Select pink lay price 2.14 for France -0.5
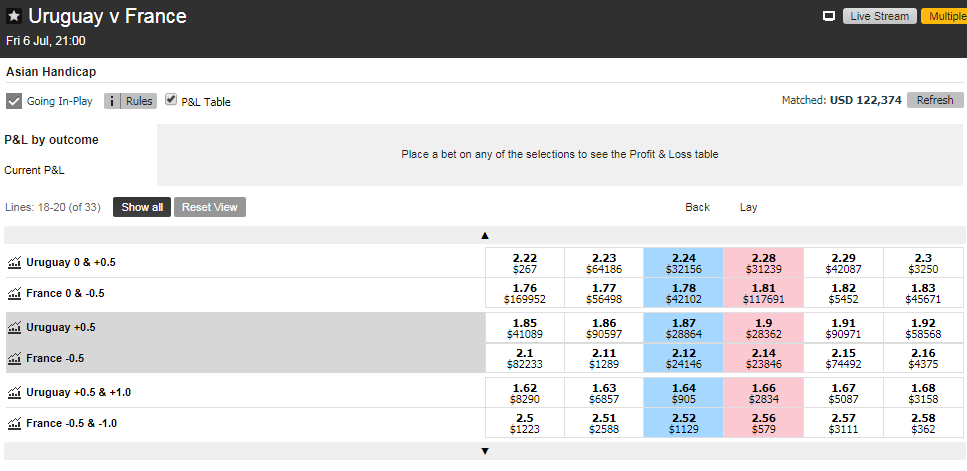This screenshot has height=471, width=967. 763,359
